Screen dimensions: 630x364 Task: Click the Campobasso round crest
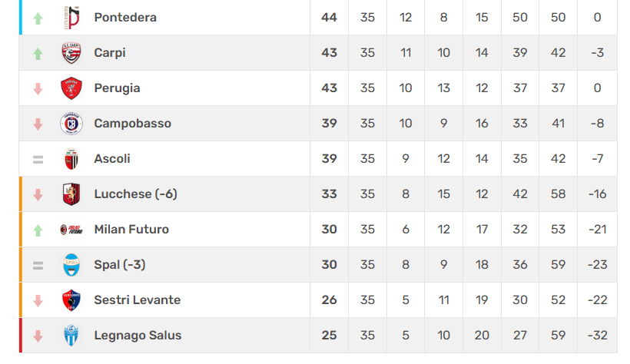click(x=71, y=124)
